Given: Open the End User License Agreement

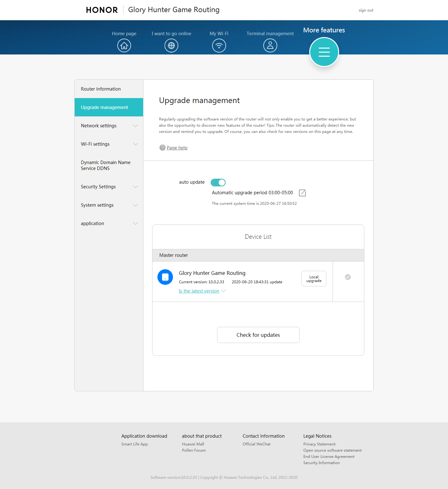Looking at the screenshot, I should (329, 457).
